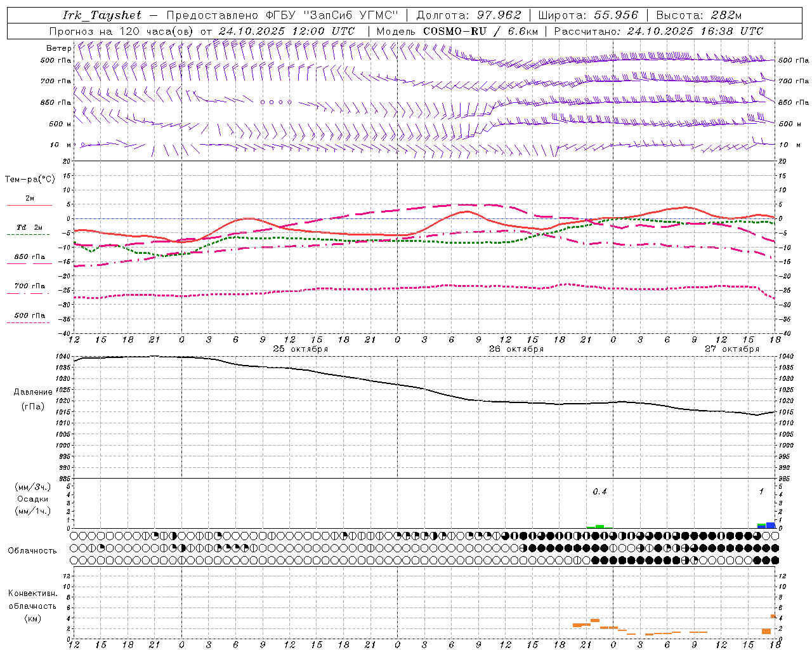Viewport: 812px width, 650px height.
Task: Click the "Td 2м" dew point legend entry
Action: pyautogui.click(x=30, y=227)
